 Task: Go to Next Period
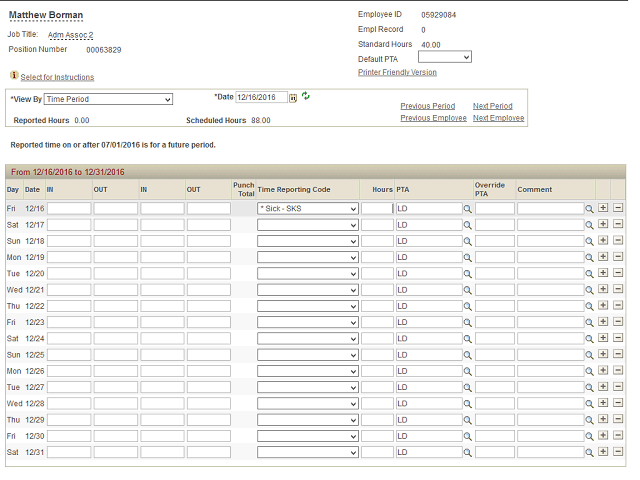point(492,106)
